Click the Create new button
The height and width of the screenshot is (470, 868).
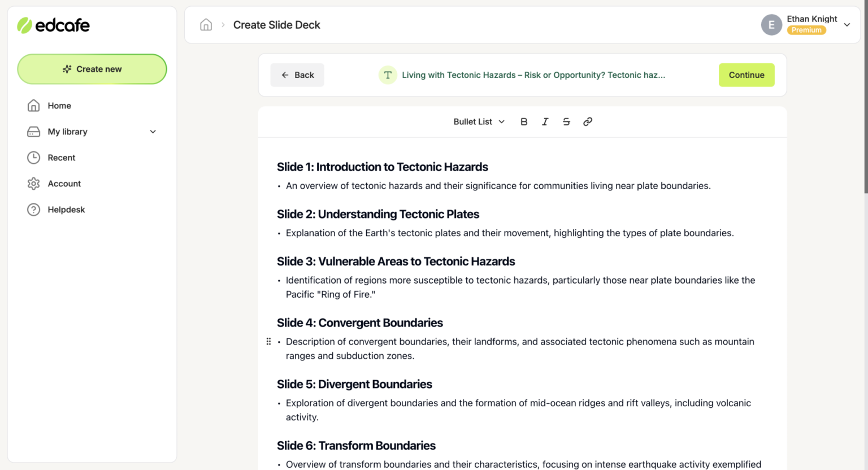pos(92,69)
